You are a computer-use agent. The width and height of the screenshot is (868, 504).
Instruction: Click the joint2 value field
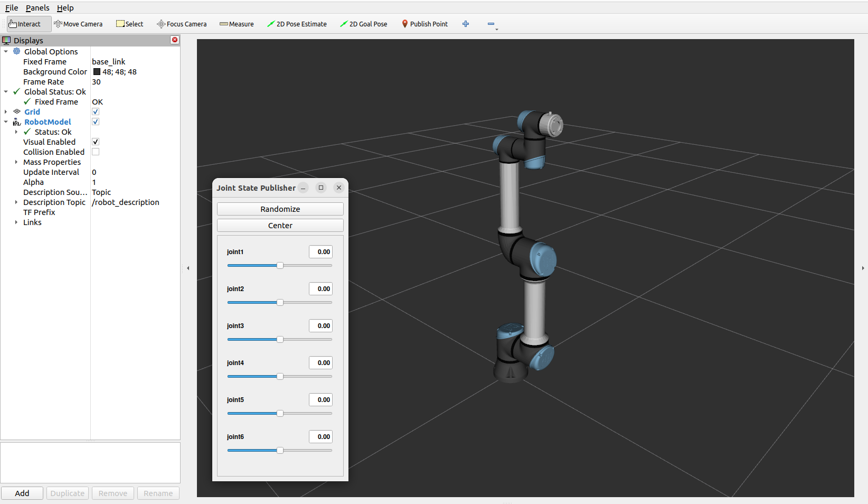pos(320,289)
